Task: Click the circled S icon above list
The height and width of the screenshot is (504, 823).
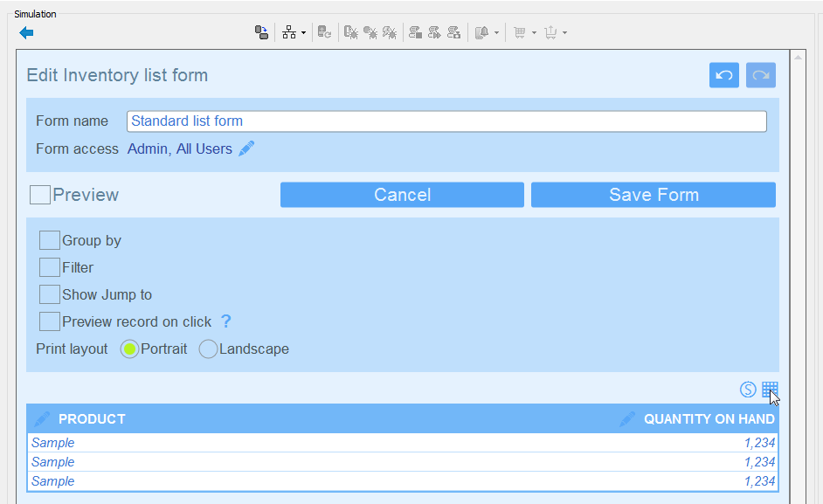Action: click(x=747, y=390)
